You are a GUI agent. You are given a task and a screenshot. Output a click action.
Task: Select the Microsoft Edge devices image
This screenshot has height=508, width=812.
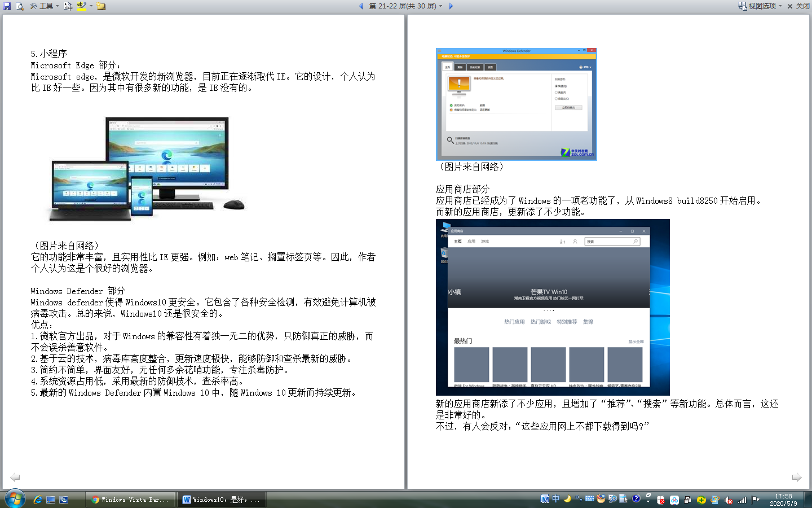point(148,168)
